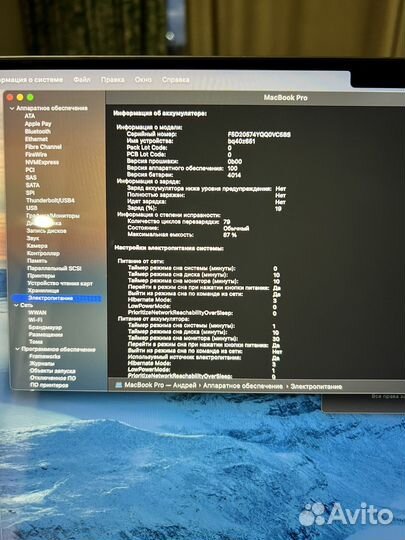This screenshot has height=540, width=405.
Task: Open the Окно menu
Action: click(x=143, y=80)
